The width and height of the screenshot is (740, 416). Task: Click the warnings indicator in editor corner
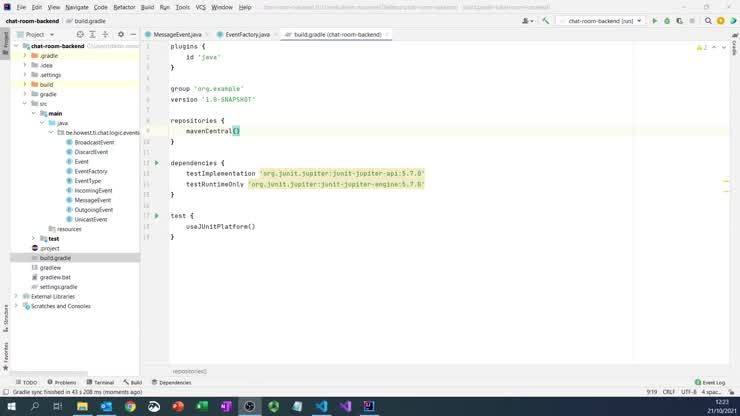(x=702, y=48)
